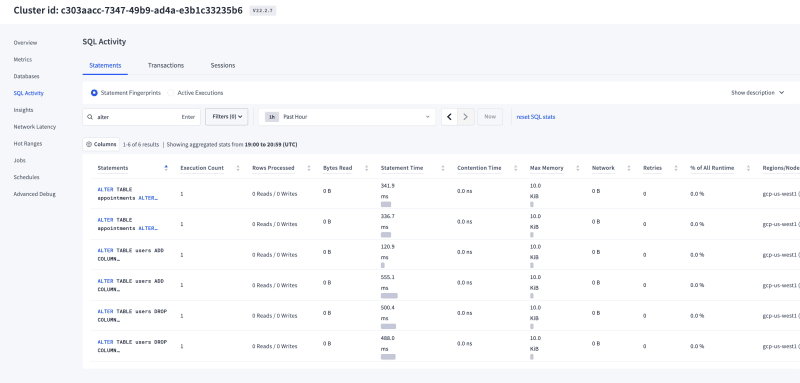This screenshot has width=800, height=383.
Task: Click Enter button in search box
Action: 188,117
